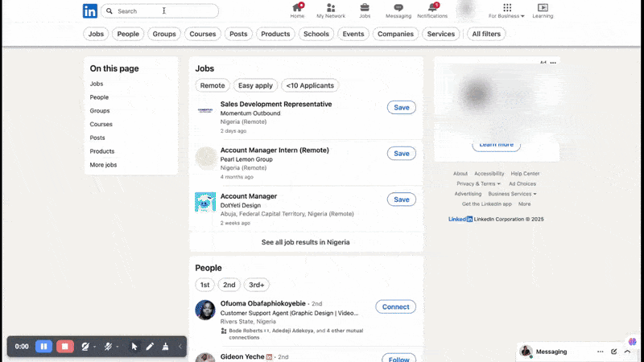Open DotYeti Design company logo
Screen dimensions: 644x362
pos(205,202)
